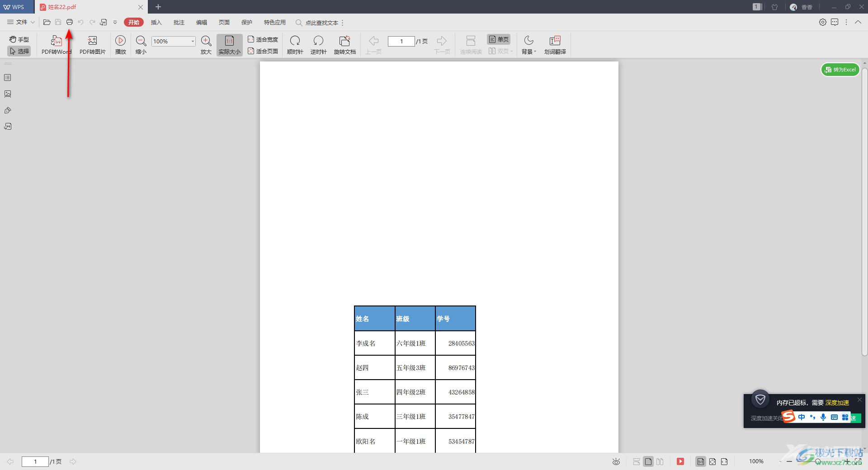Switch to the 保护 tab

point(247,22)
